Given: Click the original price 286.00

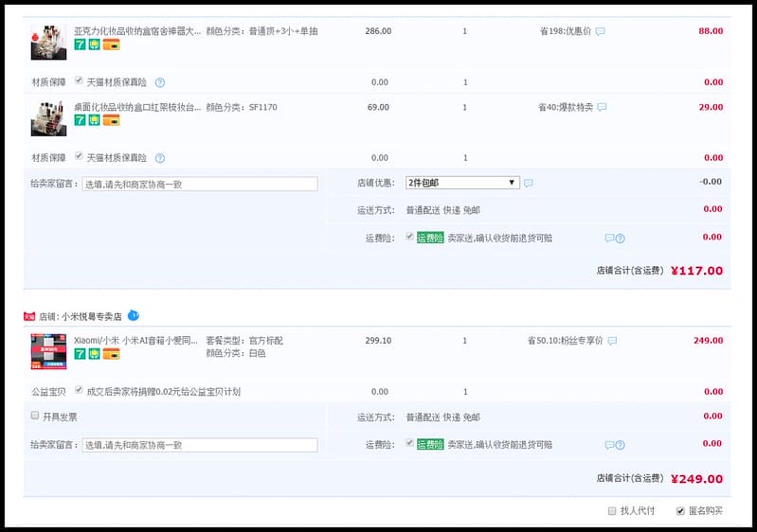Looking at the screenshot, I should (378, 31).
